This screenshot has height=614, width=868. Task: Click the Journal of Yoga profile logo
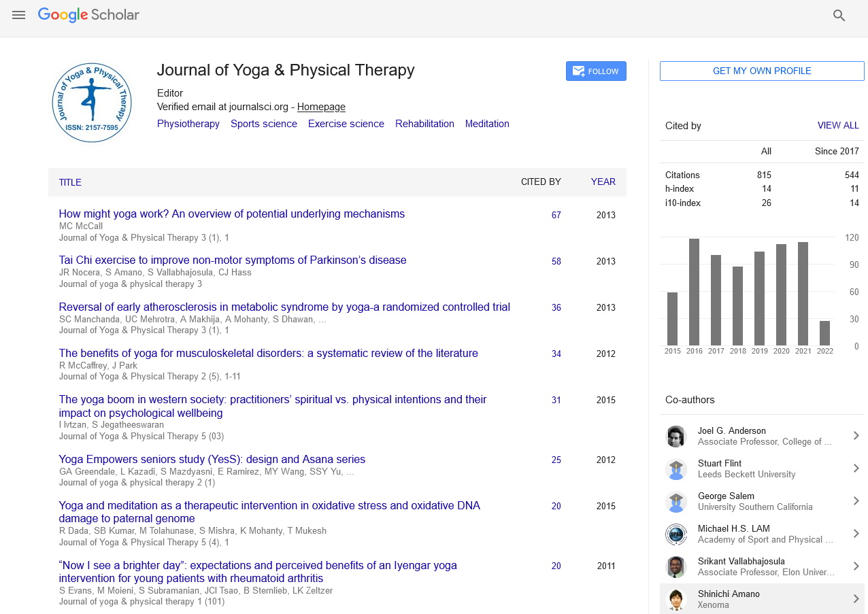coord(92,103)
